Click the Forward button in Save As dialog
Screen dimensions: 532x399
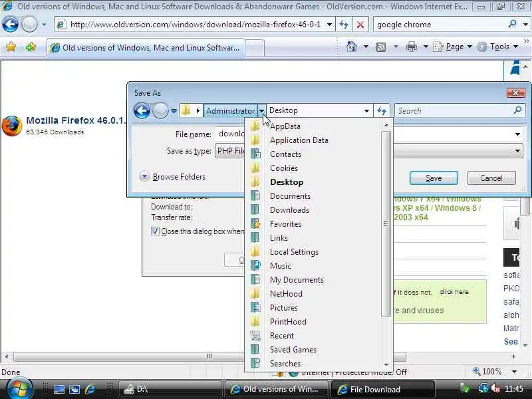(x=160, y=110)
